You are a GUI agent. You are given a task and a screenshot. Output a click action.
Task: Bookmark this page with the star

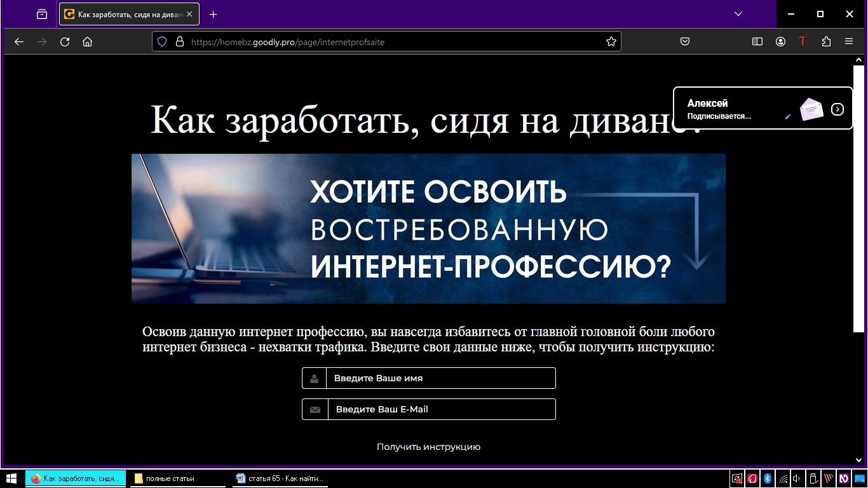pos(611,42)
